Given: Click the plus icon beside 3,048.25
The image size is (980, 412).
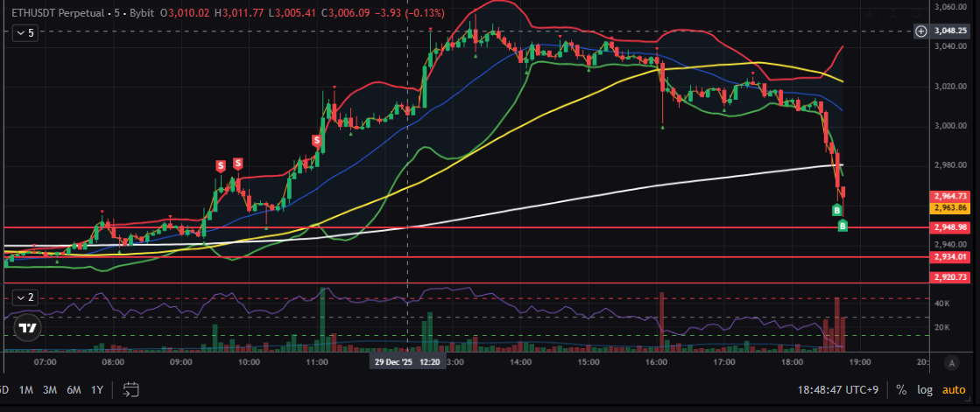Looking at the screenshot, I should click(920, 31).
